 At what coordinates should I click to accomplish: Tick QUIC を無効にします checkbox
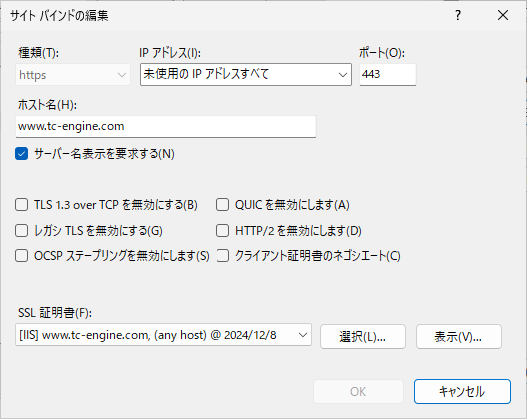click(222, 205)
